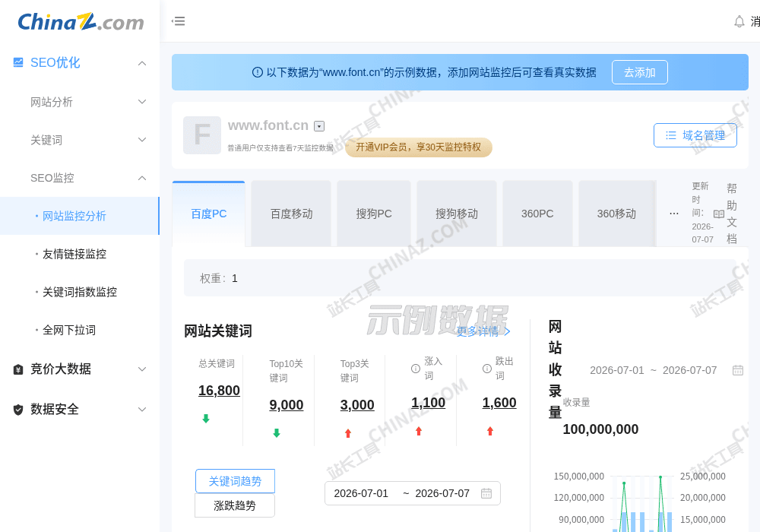Open calendar icon for 网站收录量 dates
This screenshot has height=532, width=760.
click(738, 370)
